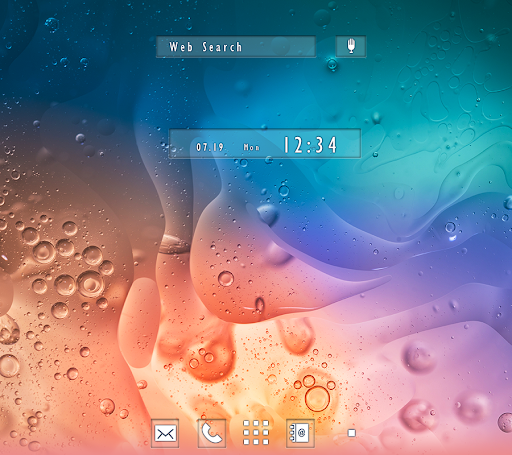Open the date and time clock widget

(265, 143)
